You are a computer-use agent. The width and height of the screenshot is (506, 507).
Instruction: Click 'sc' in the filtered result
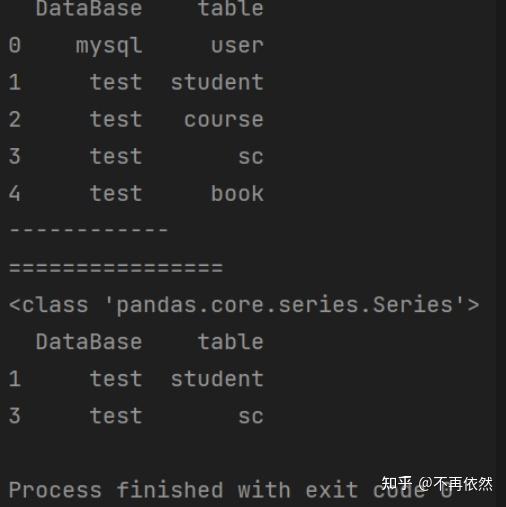click(x=251, y=416)
